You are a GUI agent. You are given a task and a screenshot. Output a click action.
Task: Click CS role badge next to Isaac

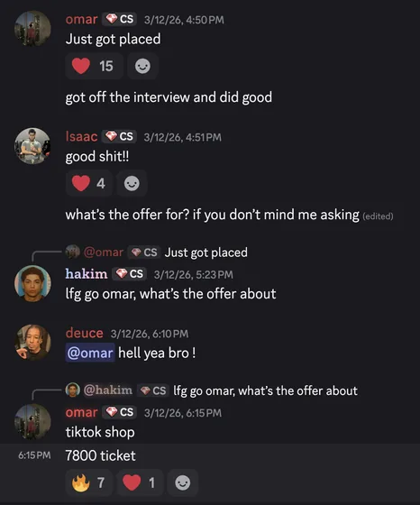(119, 136)
